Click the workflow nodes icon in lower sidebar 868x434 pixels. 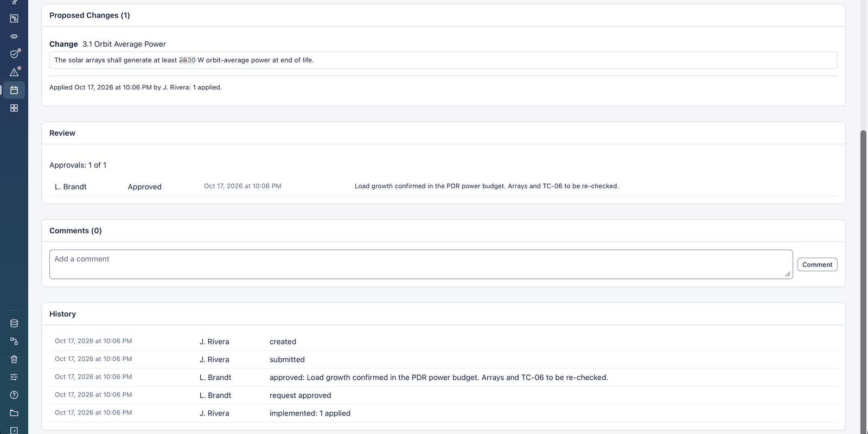tap(14, 341)
